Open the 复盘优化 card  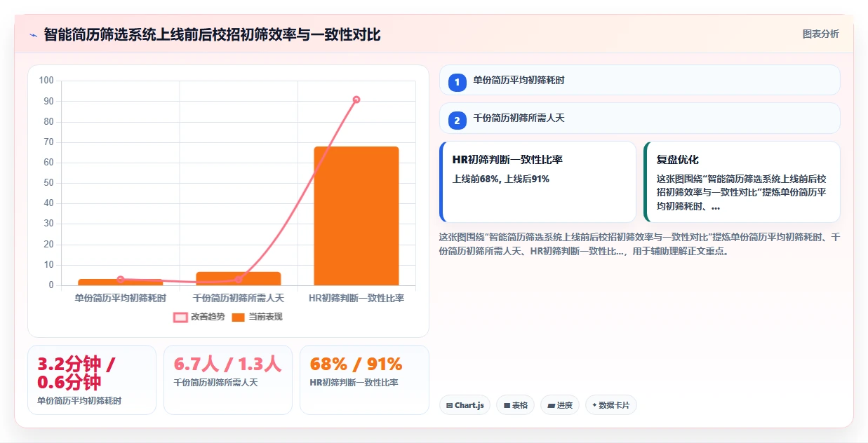(x=742, y=182)
